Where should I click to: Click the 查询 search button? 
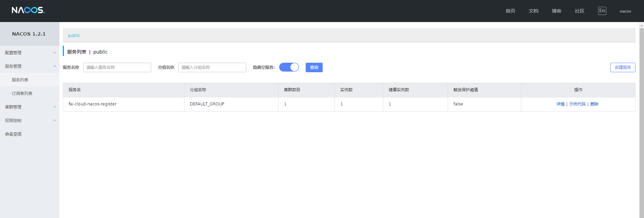pyautogui.click(x=314, y=67)
